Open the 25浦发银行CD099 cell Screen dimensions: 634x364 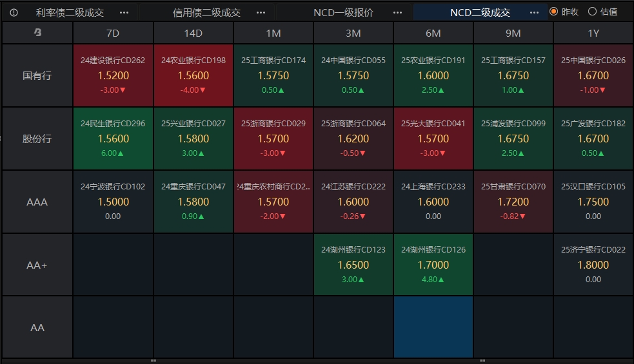point(513,139)
